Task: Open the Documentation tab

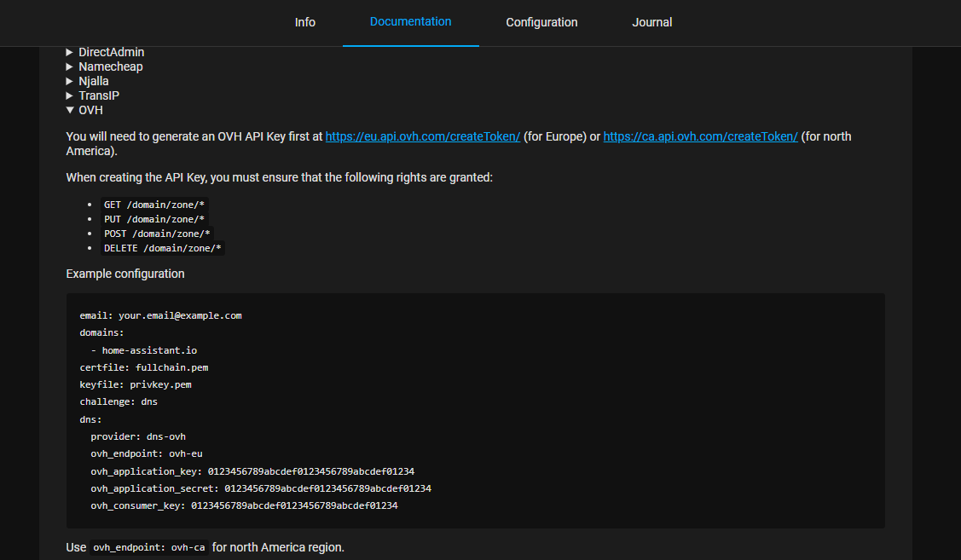Action: coord(411,22)
